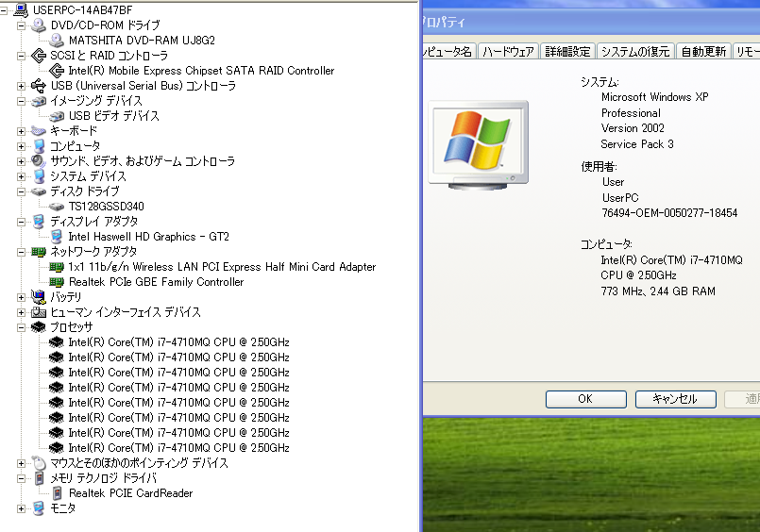Open the 詳細設定 tab
This screenshot has width=760, height=532.
pyautogui.click(x=567, y=51)
